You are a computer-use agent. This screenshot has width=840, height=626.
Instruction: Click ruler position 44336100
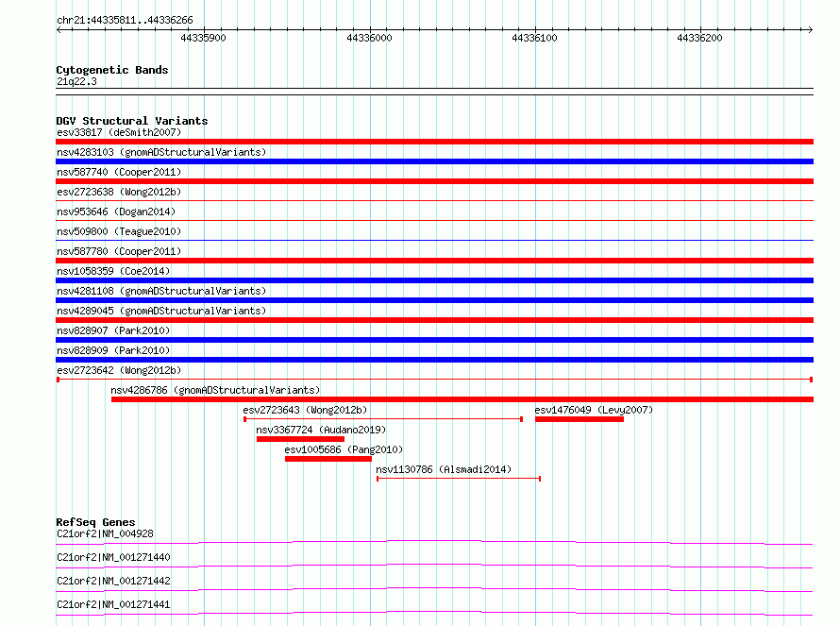pyautogui.click(x=534, y=38)
